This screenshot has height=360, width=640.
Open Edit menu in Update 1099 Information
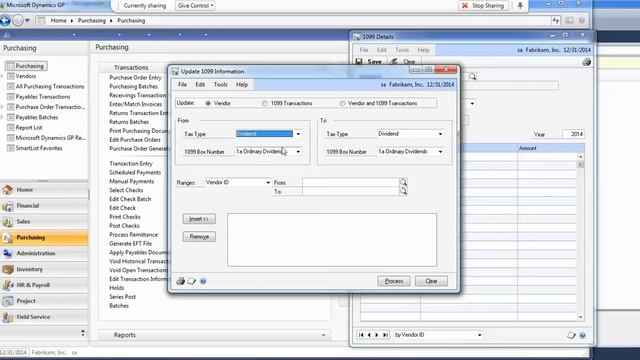point(200,84)
